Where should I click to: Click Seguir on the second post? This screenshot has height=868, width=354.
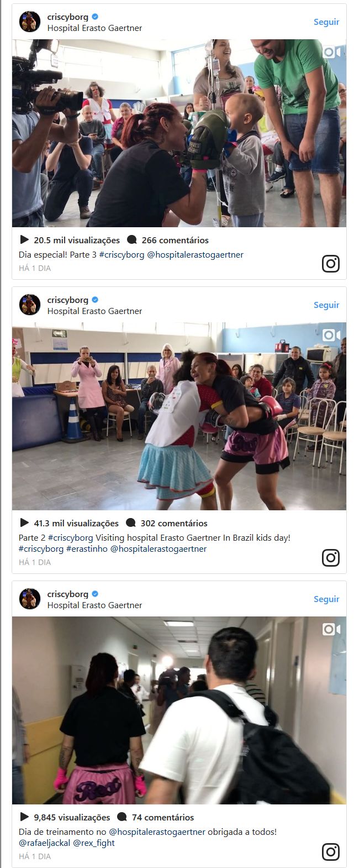pyautogui.click(x=326, y=305)
